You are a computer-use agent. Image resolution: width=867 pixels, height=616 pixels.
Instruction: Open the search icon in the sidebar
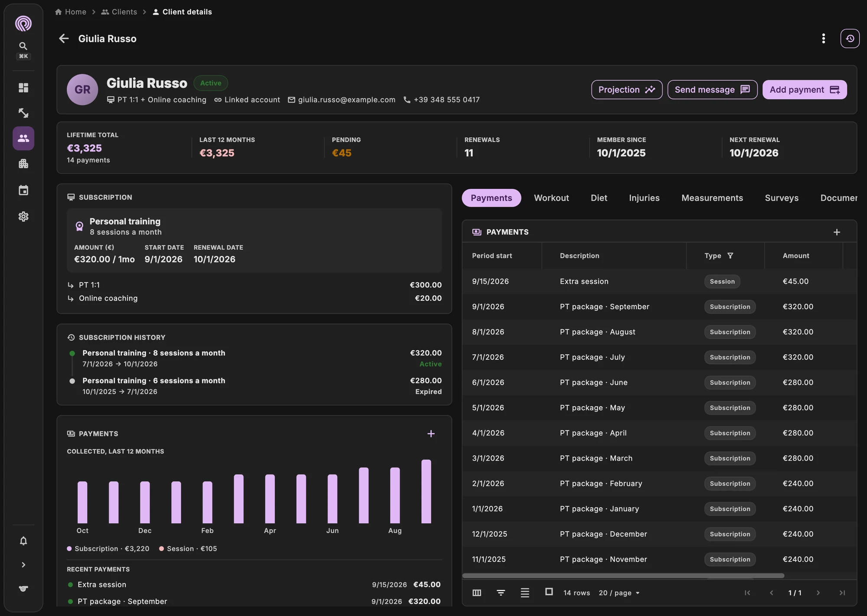[x=23, y=46]
